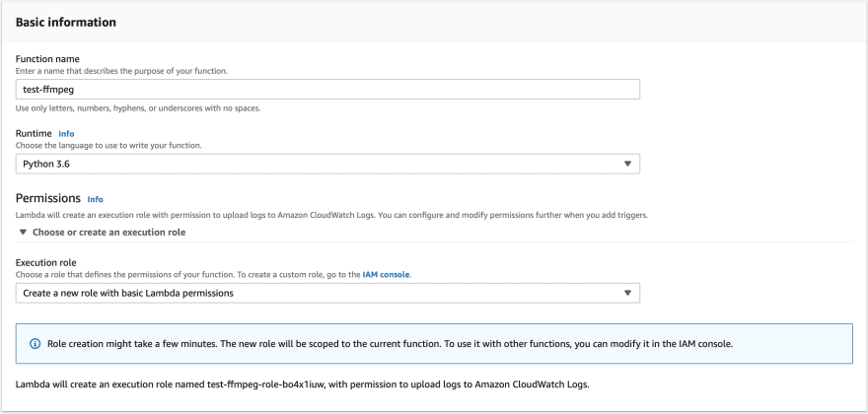Click the text mentioning test-ffmpeg-role-bo4x1iuw
This screenshot has height=414, width=868.
coord(302,384)
